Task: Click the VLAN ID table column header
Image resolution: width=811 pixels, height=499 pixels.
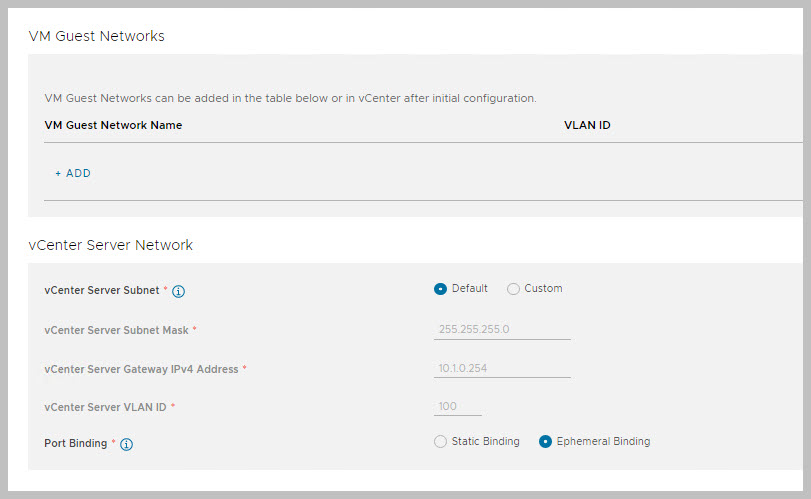Action: [x=587, y=126]
